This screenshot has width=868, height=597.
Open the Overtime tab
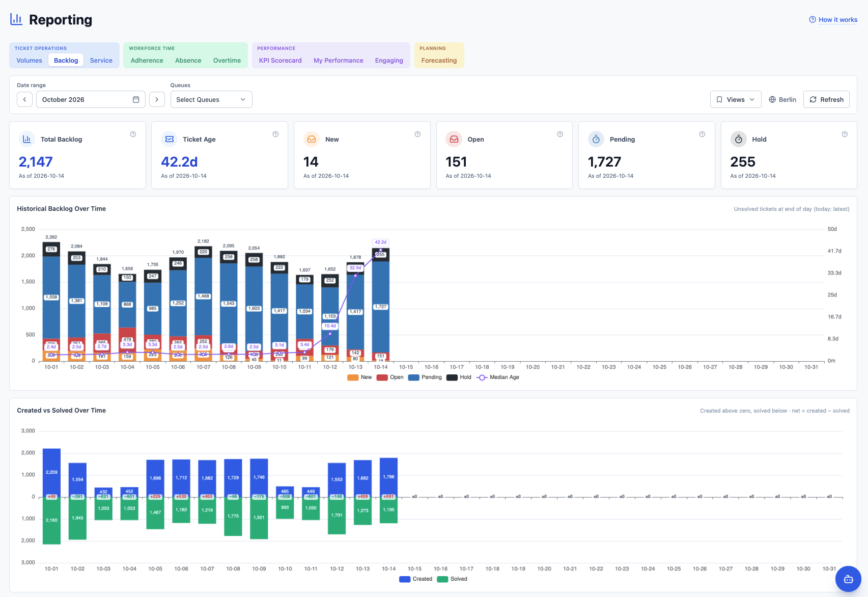(x=227, y=60)
